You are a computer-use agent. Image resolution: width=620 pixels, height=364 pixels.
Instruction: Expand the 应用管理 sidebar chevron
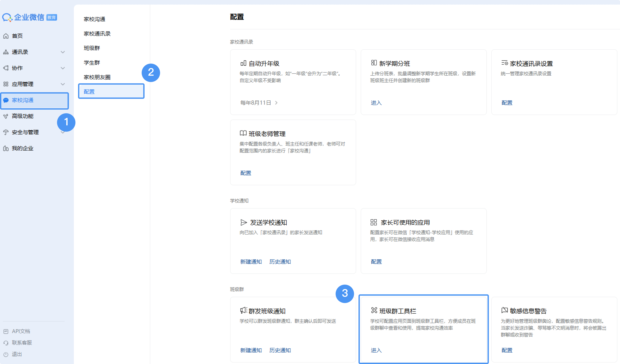coord(63,84)
